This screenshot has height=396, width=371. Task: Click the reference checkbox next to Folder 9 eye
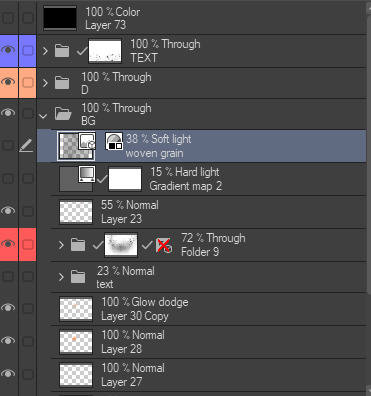point(28,245)
